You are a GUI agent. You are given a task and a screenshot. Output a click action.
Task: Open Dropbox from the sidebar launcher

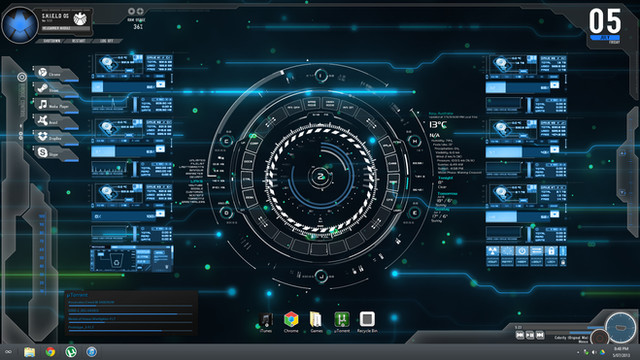(55, 137)
